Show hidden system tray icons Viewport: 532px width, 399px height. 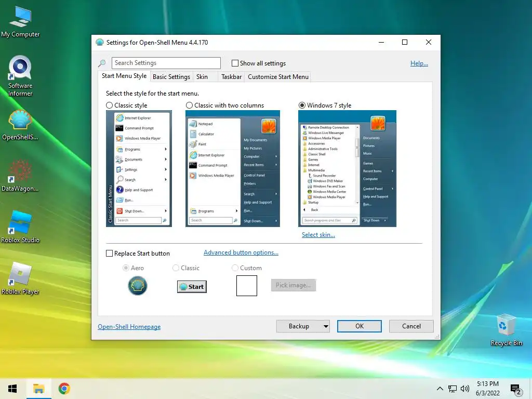(440, 389)
